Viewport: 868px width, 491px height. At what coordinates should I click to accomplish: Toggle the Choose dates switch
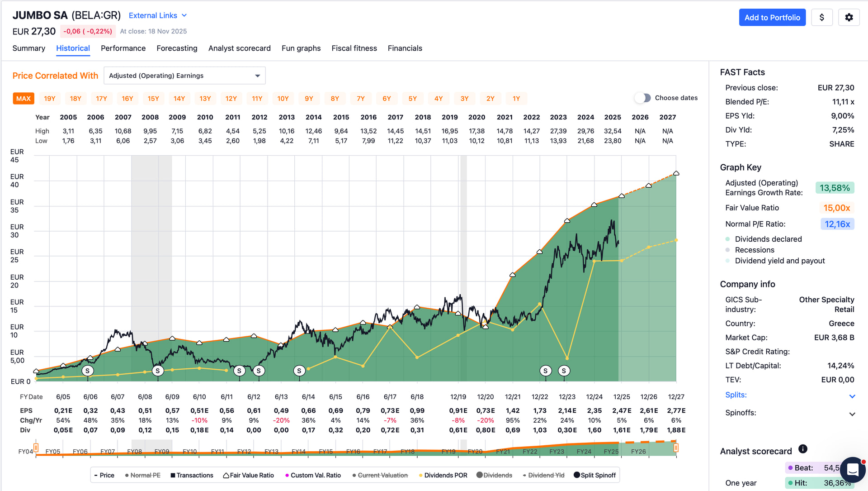(x=642, y=98)
